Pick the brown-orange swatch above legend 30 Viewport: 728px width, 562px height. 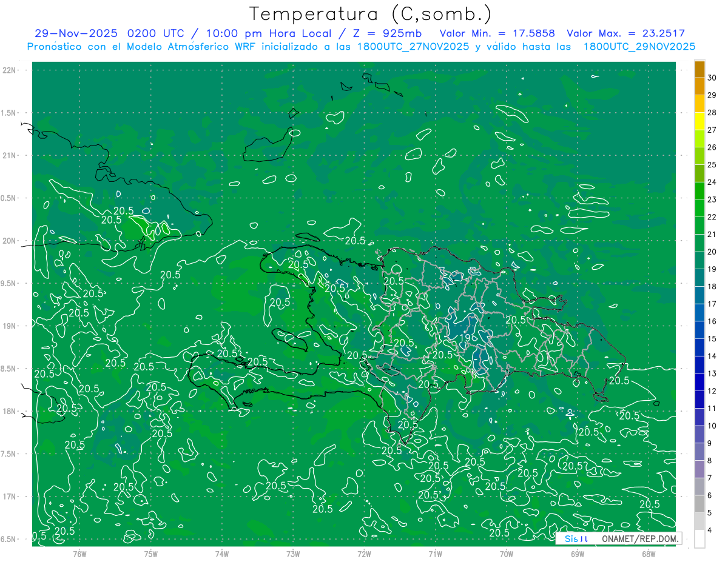tap(699, 69)
